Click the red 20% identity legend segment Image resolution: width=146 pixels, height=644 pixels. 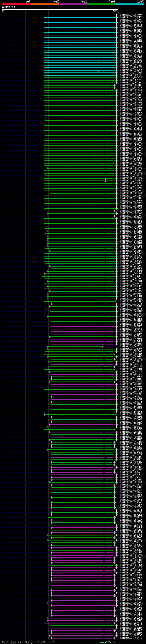[16, 4]
